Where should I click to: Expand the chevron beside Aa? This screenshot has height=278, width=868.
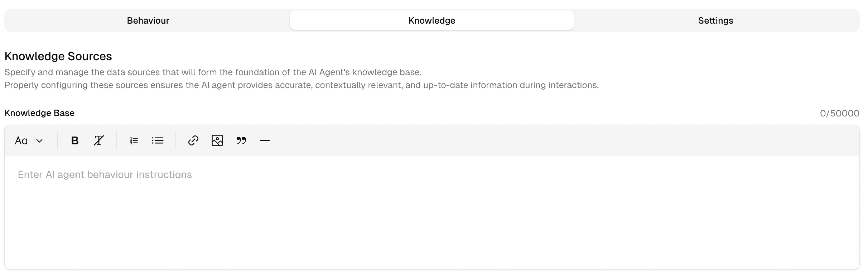39,141
